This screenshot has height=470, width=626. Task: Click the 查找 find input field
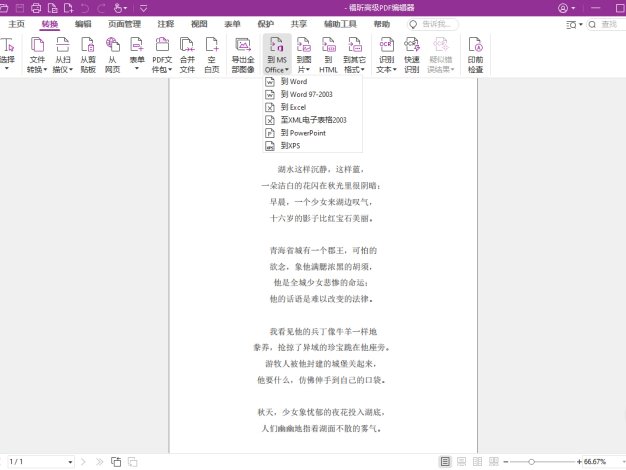click(x=609, y=24)
